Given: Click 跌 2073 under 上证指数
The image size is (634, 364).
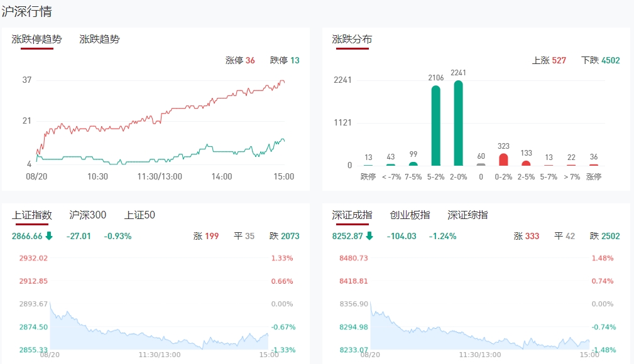Looking at the screenshot, I should pyautogui.click(x=284, y=236).
